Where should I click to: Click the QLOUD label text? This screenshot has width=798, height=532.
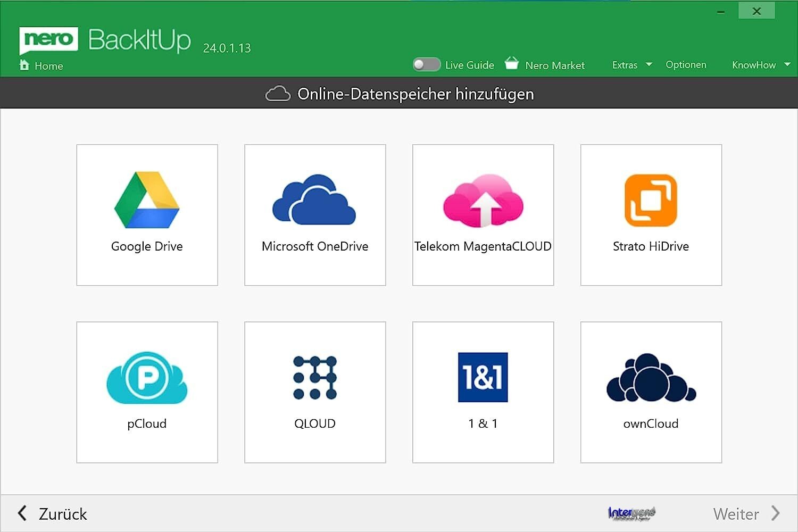(315, 423)
